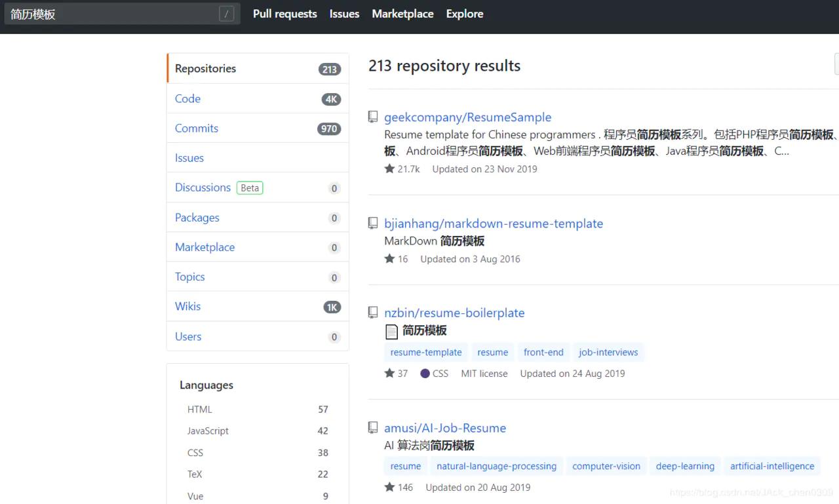Filter results by JavaScript language

click(x=208, y=431)
